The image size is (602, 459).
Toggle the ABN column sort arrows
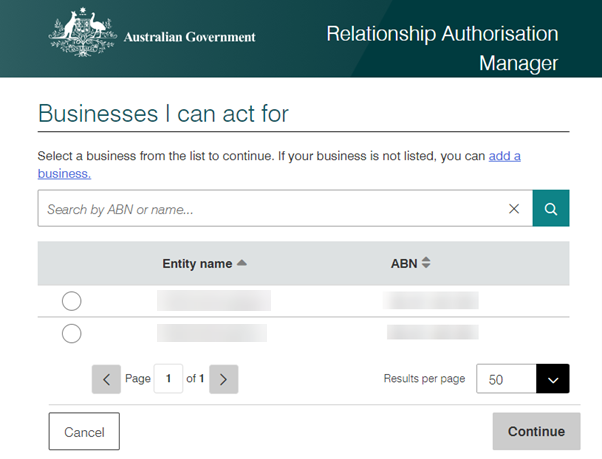426,264
